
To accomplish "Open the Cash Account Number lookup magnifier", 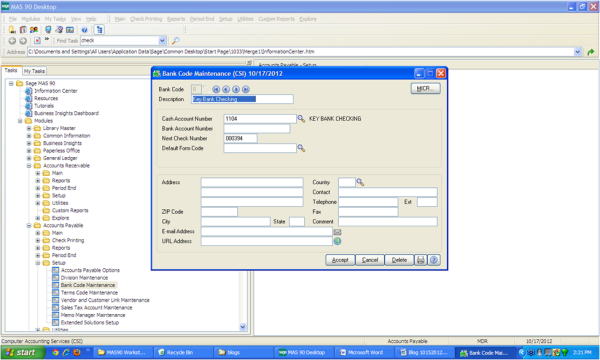I will [x=301, y=119].
